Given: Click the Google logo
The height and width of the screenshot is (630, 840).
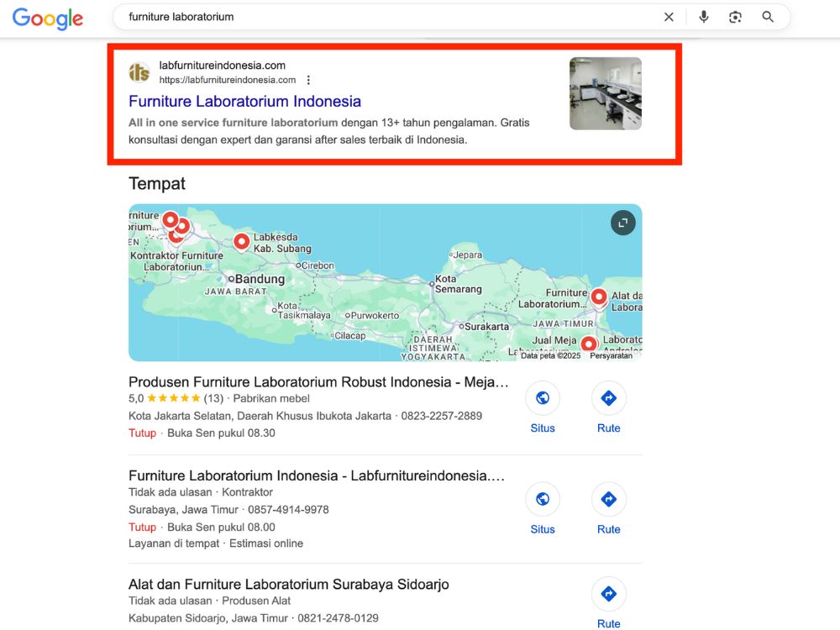Looking at the screenshot, I should 48,18.
